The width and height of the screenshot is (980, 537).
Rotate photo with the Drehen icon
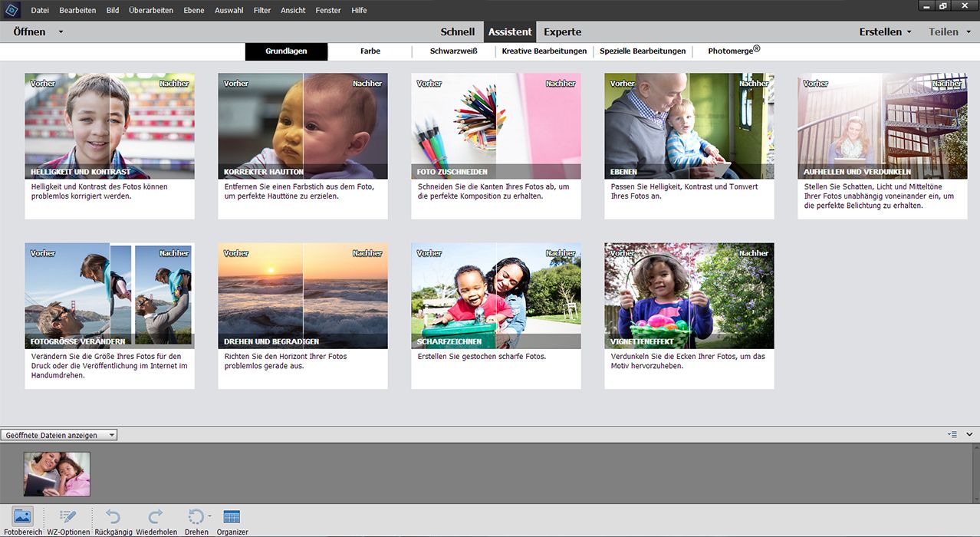(196, 516)
